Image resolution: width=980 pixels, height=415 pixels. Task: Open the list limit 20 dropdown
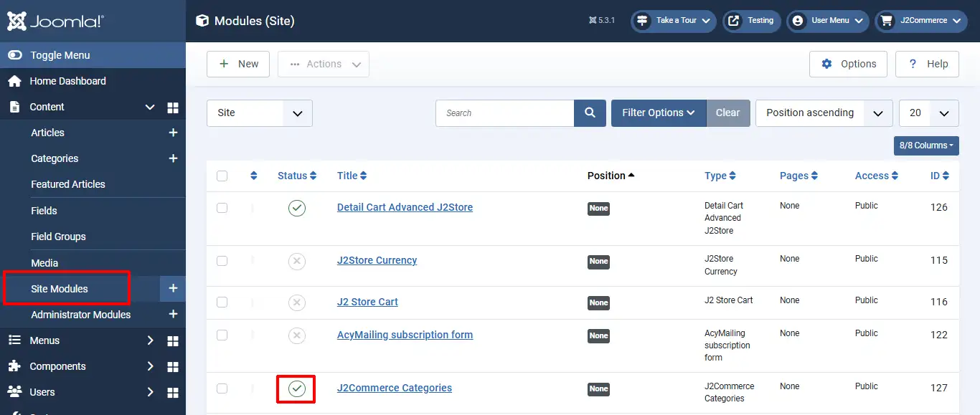pos(929,113)
